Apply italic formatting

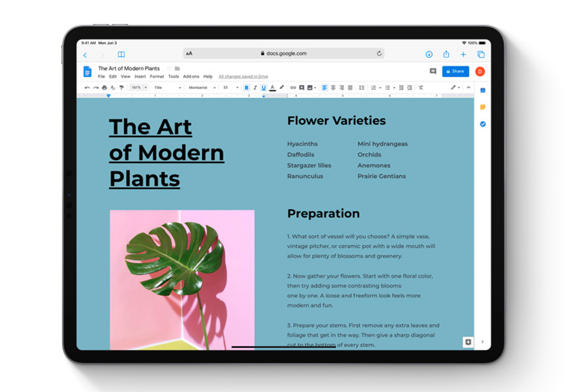click(255, 88)
